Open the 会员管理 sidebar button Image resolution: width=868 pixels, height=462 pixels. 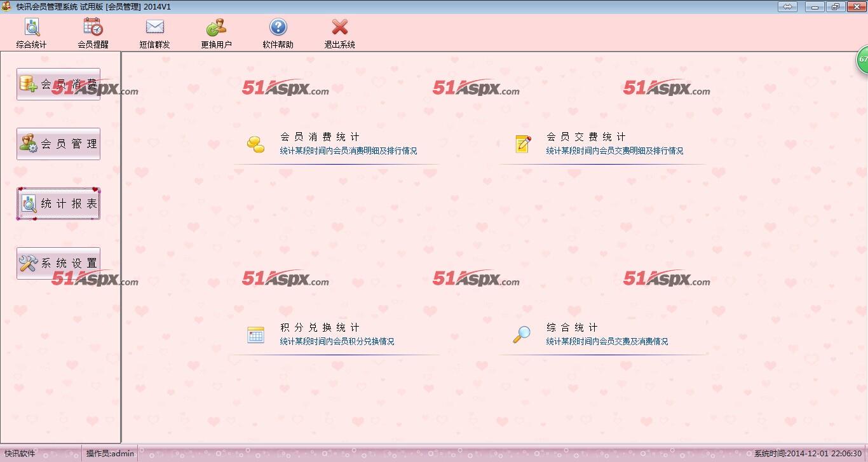tap(58, 144)
